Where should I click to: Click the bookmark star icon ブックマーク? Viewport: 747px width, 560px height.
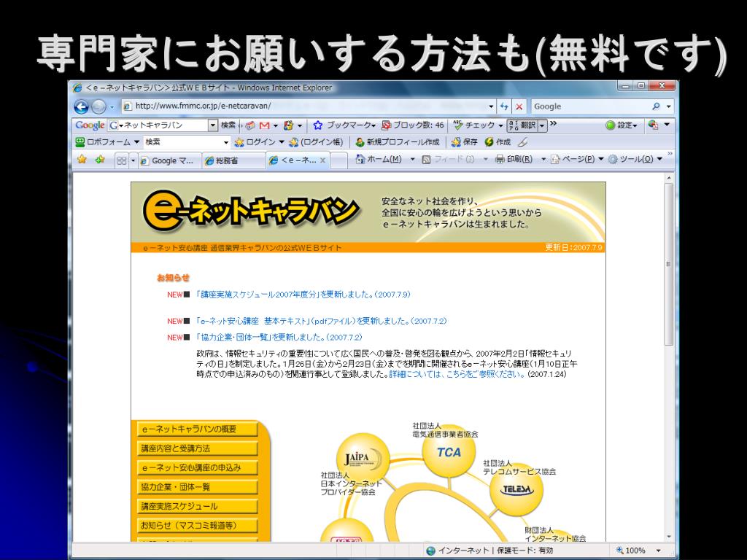(318, 125)
